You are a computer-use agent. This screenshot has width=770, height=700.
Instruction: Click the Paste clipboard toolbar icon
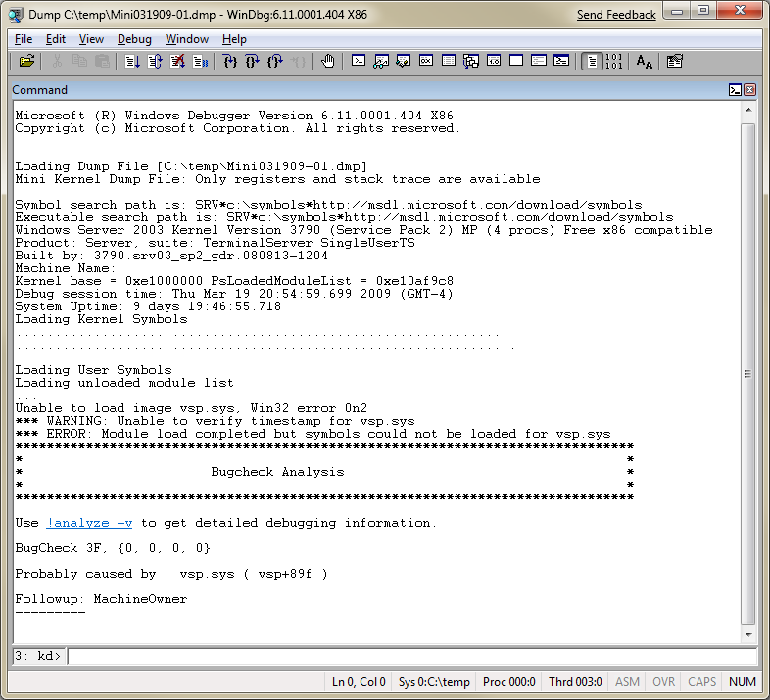(102, 61)
